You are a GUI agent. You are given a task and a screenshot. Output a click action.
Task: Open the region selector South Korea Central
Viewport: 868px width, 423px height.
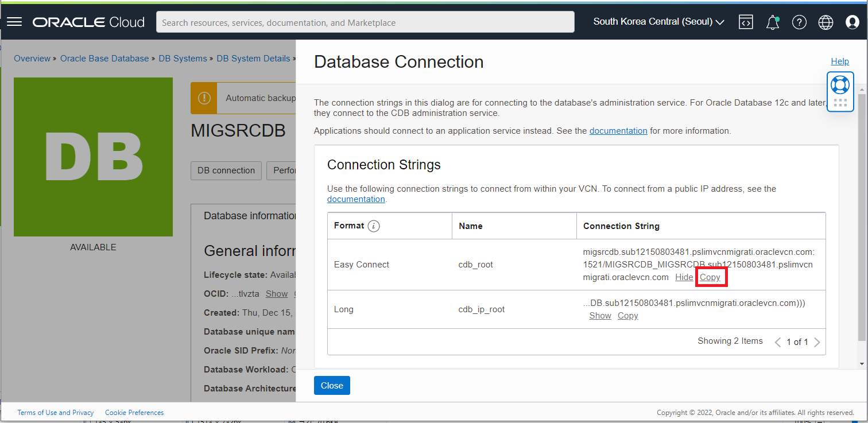658,22
